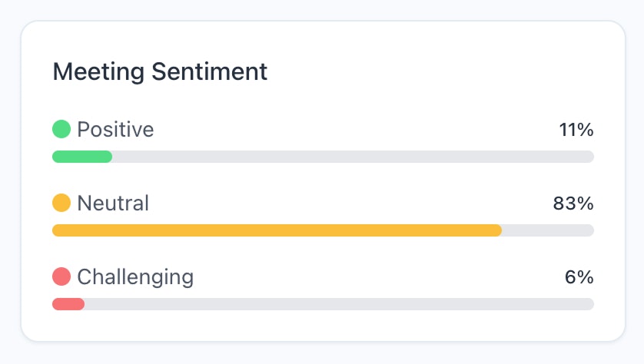Viewport: 644px width, 364px height.
Task: Click the green filled Positive progress bar
Action: (x=82, y=157)
